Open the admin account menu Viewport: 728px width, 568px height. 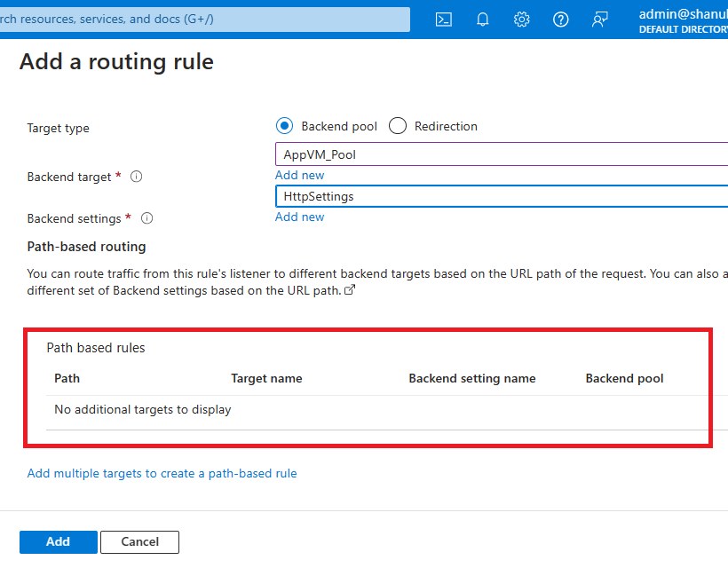tap(683, 21)
